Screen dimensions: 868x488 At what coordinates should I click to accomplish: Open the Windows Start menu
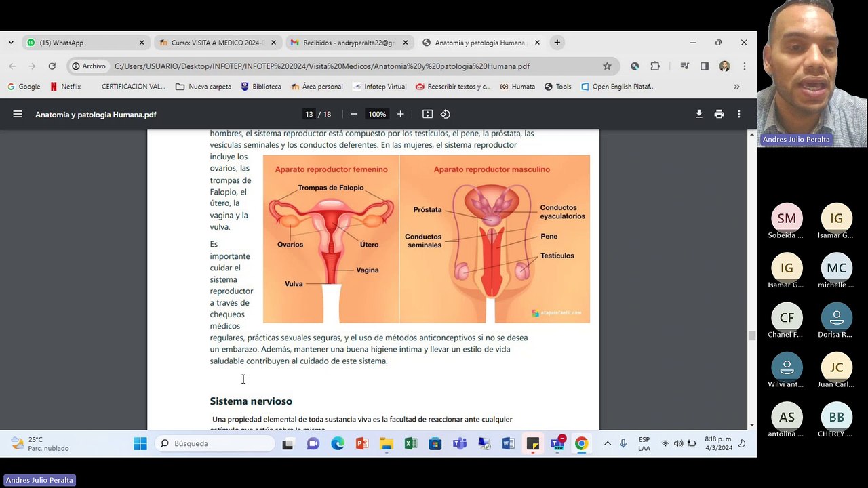[x=140, y=444]
